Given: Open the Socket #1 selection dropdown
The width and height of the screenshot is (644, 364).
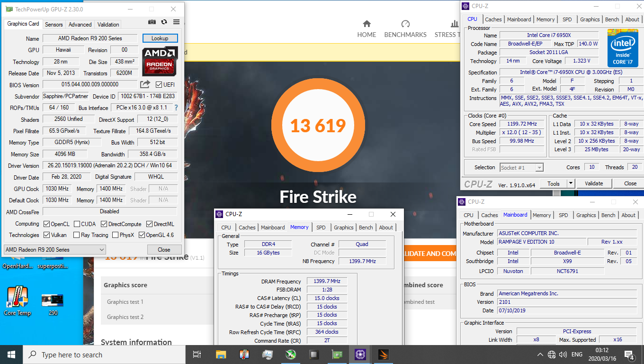Looking at the screenshot, I should click(x=521, y=167).
